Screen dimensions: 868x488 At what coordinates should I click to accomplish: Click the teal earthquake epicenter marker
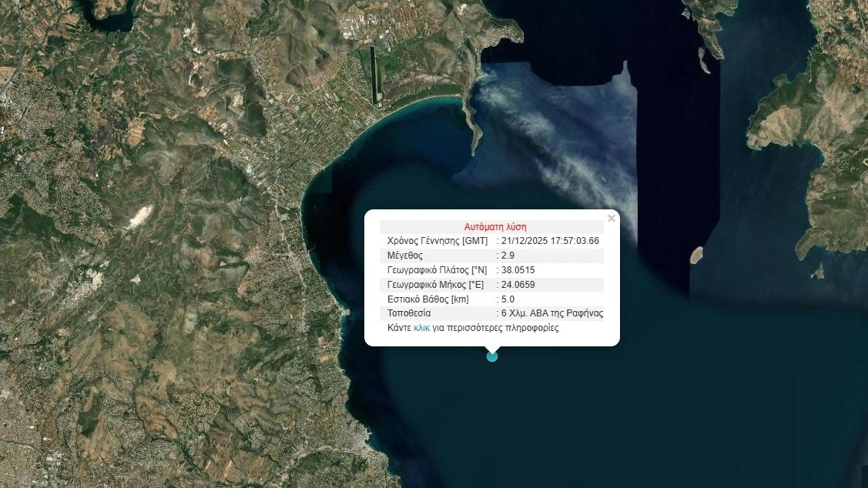(492, 356)
